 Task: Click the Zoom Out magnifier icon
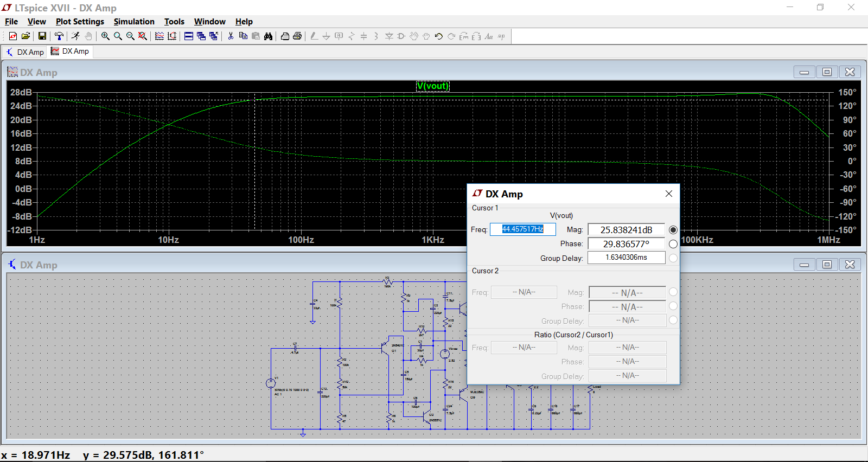(x=130, y=36)
